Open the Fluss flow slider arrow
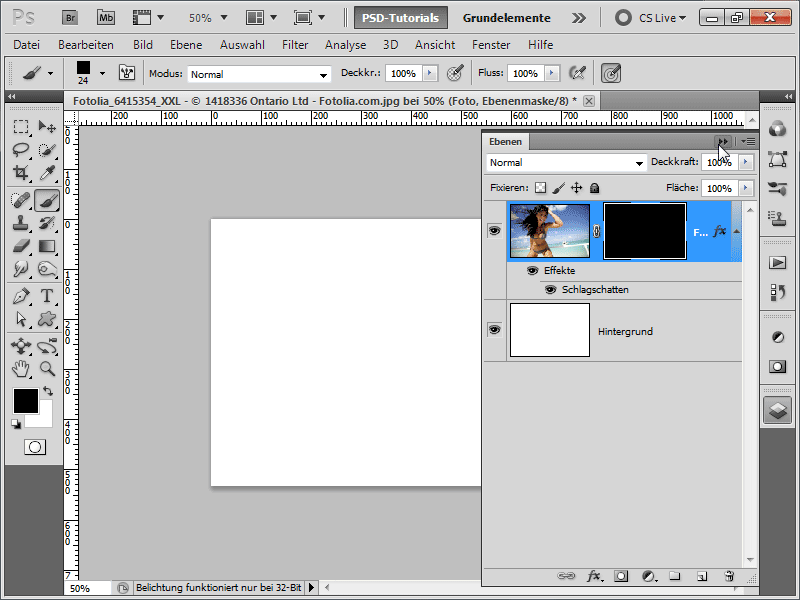This screenshot has width=800, height=600. pyautogui.click(x=552, y=73)
